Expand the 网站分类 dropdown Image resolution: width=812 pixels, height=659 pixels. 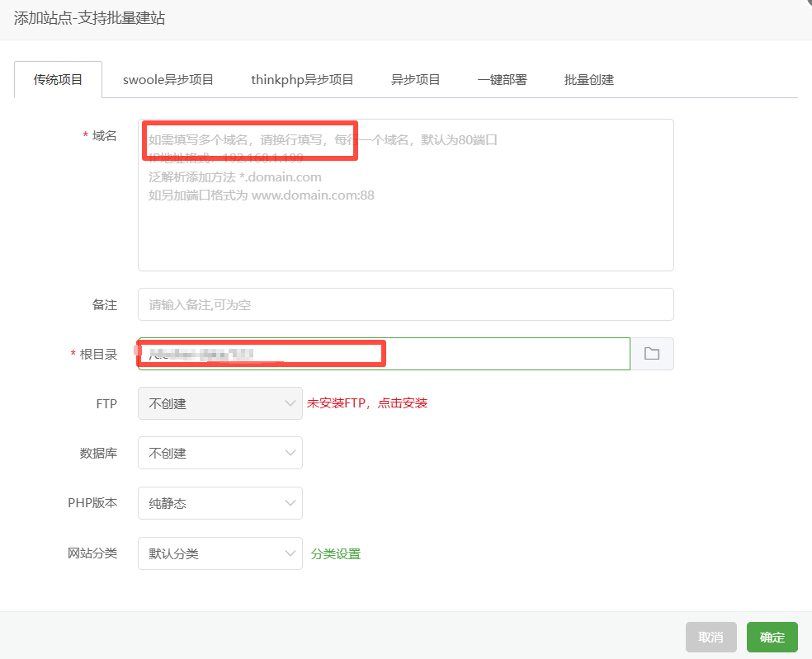pos(220,553)
